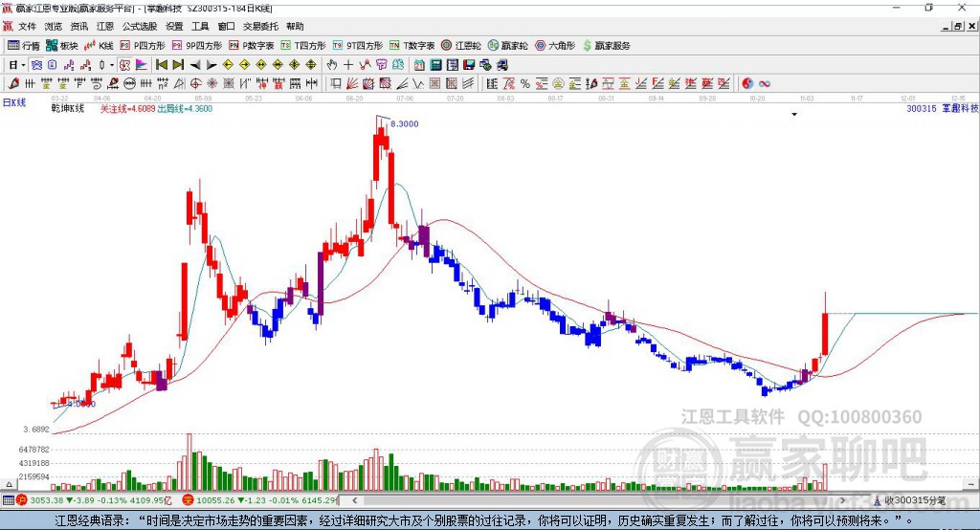Open the 设置 menu
Image resolution: width=980 pixels, height=530 pixels.
tap(174, 26)
